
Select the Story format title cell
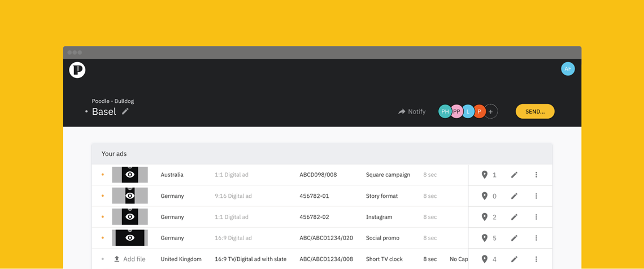382,196
